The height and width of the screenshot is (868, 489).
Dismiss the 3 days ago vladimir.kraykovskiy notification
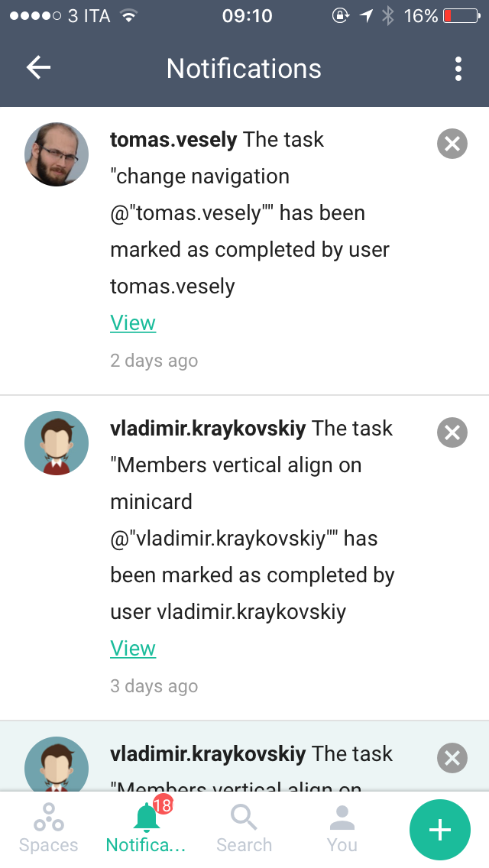point(452,432)
